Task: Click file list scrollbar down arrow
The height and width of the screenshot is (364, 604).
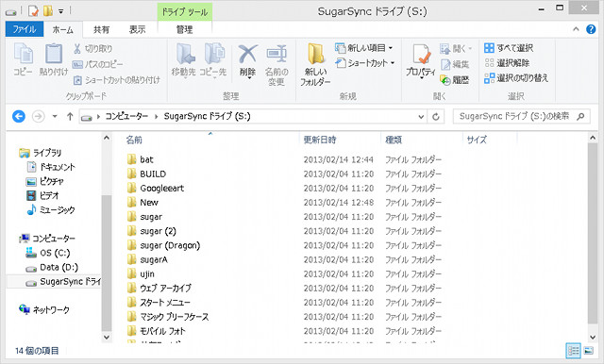Action: point(593,338)
